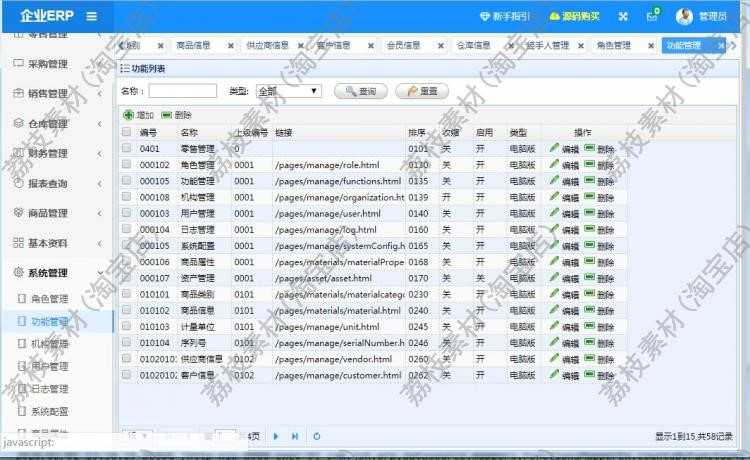Image resolution: width=750 pixels, height=460 pixels.
Task: Open the 管理员 user avatar
Action: 684,17
